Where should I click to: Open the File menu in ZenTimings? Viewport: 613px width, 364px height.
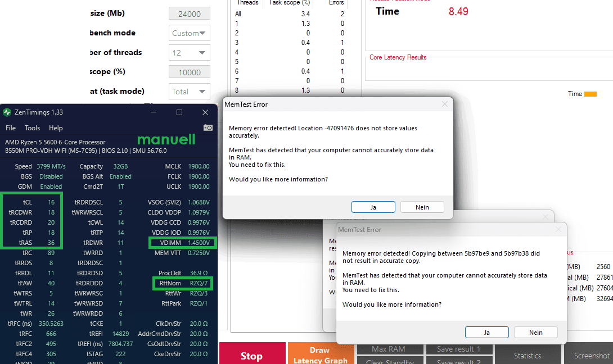pos(11,128)
